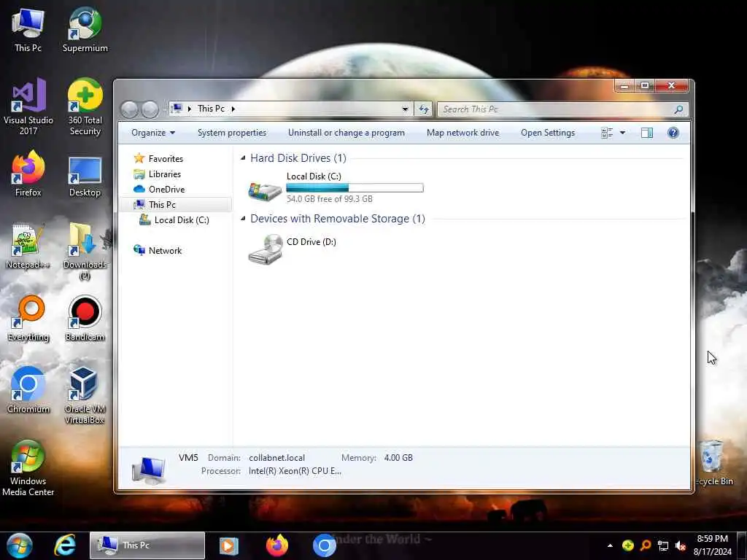Open the Windows Start button
The height and width of the screenshot is (560, 747).
coord(19,545)
